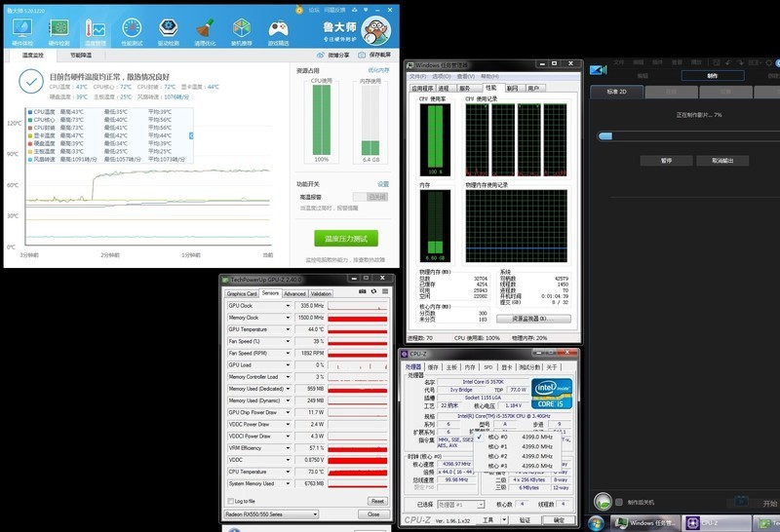Open the GPU Temperature sensor dropdown in GPU-Z
Viewport: 780px width, 532px height.
pyautogui.click(x=288, y=329)
